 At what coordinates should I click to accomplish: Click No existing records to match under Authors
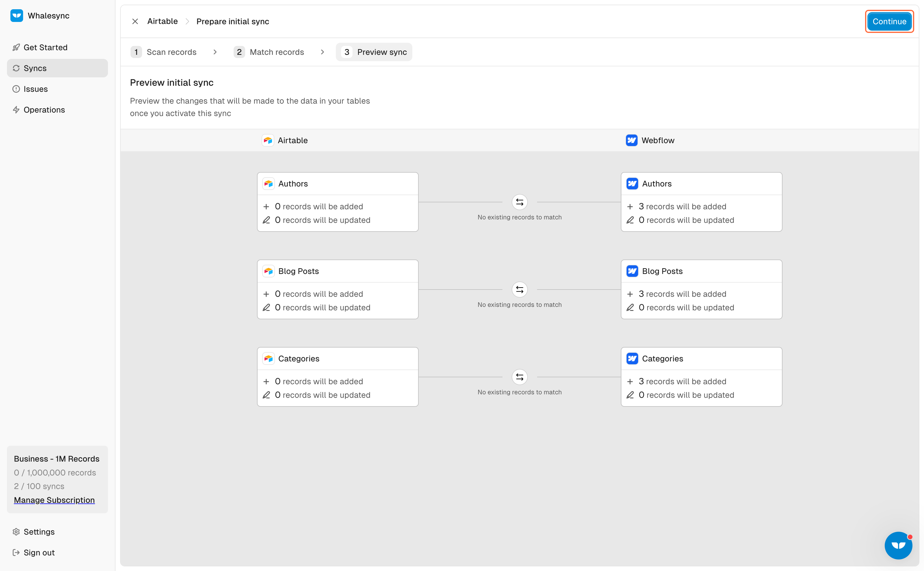coord(519,217)
